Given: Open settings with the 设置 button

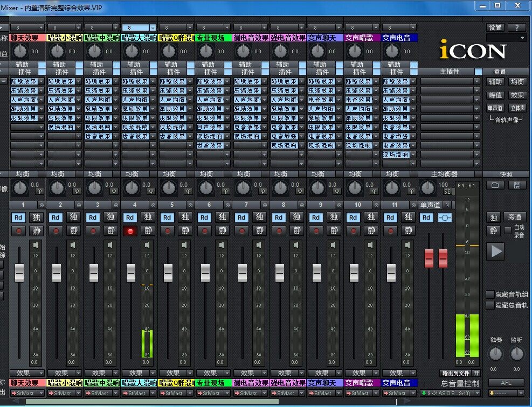Looking at the screenshot, I should (x=495, y=27).
